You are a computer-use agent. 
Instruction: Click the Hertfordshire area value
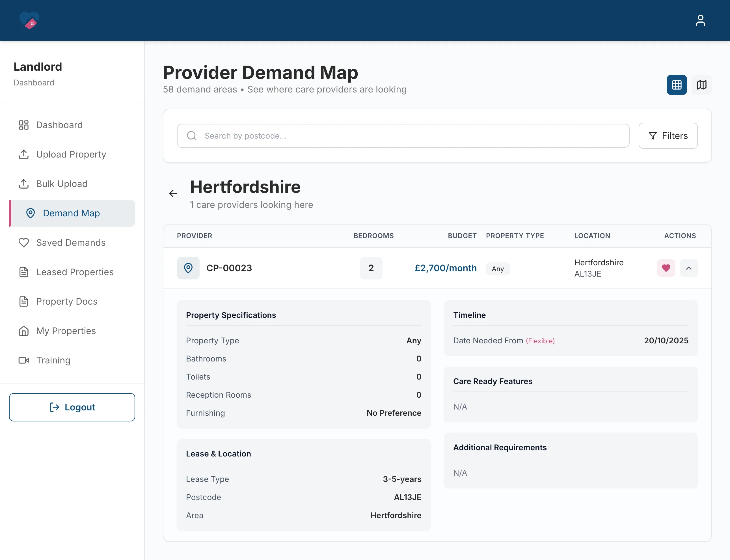point(396,515)
